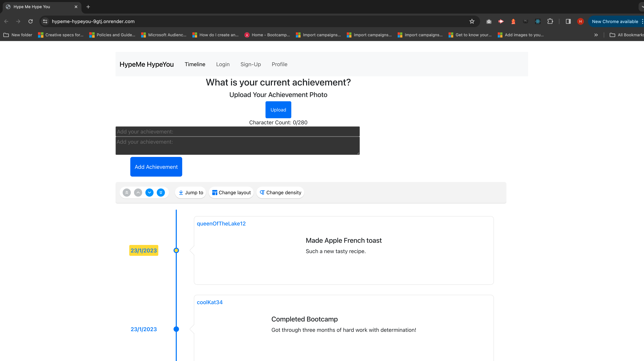
Task: Click the highlighted yellow timeline marker
Action: click(x=176, y=250)
